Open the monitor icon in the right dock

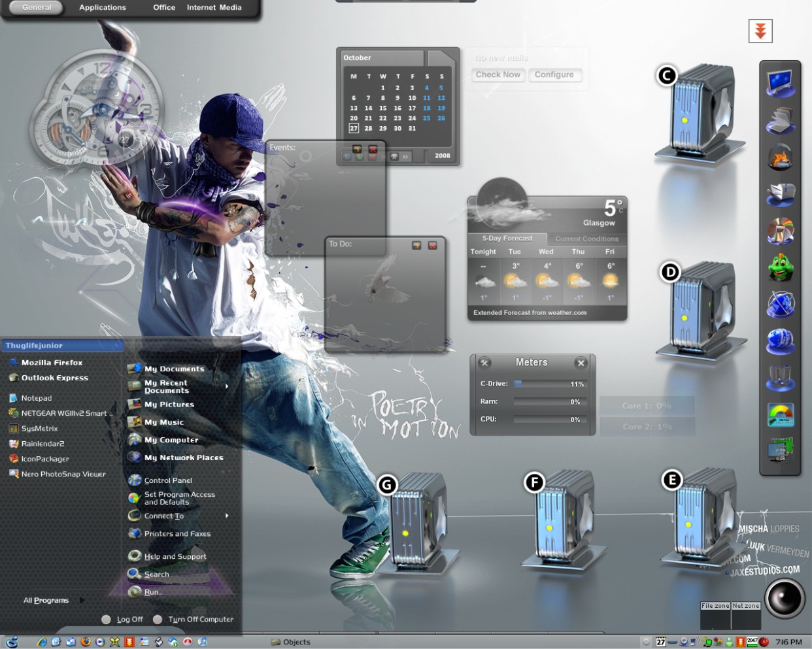pyautogui.click(x=781, y=83)
